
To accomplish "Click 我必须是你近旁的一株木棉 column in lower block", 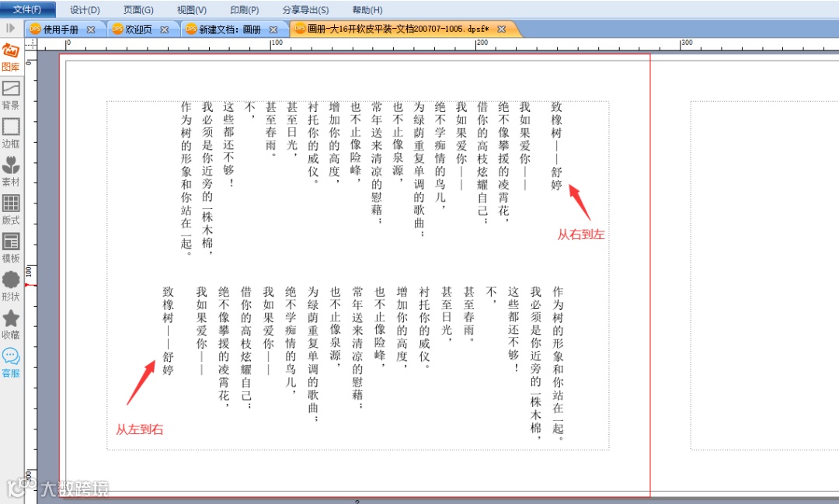I will click(x=535, y=363).
